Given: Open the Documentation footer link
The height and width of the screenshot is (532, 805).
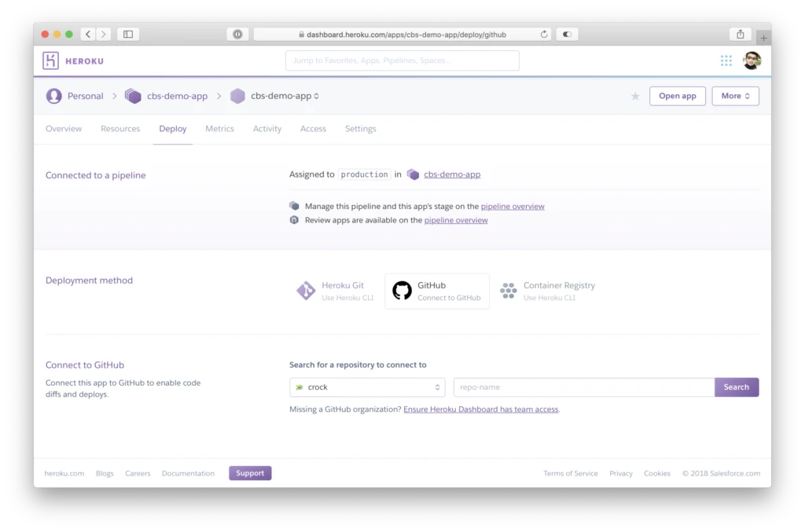Looking at the screenshot, I should 188,474.
